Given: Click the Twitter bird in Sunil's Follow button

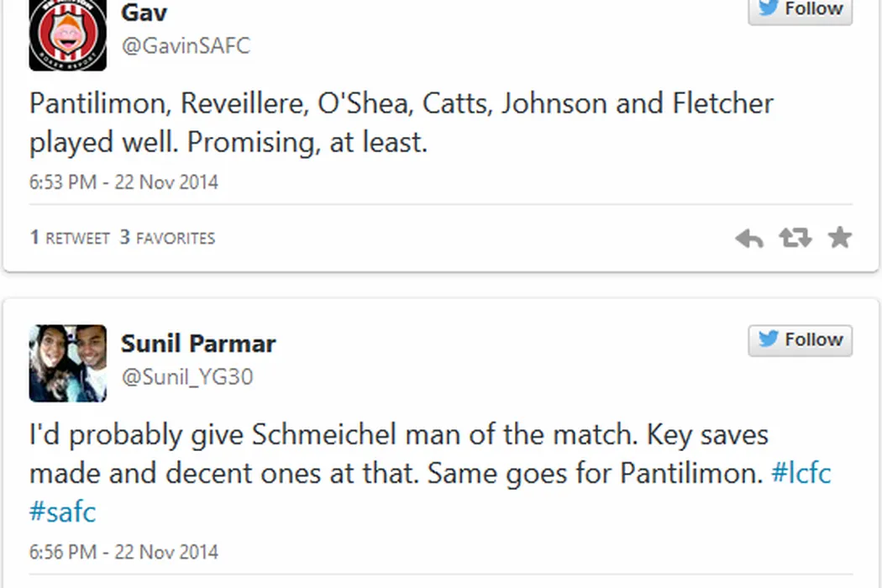Looking at the screenshot, I should pyautogui.click(x=768, y=339).
